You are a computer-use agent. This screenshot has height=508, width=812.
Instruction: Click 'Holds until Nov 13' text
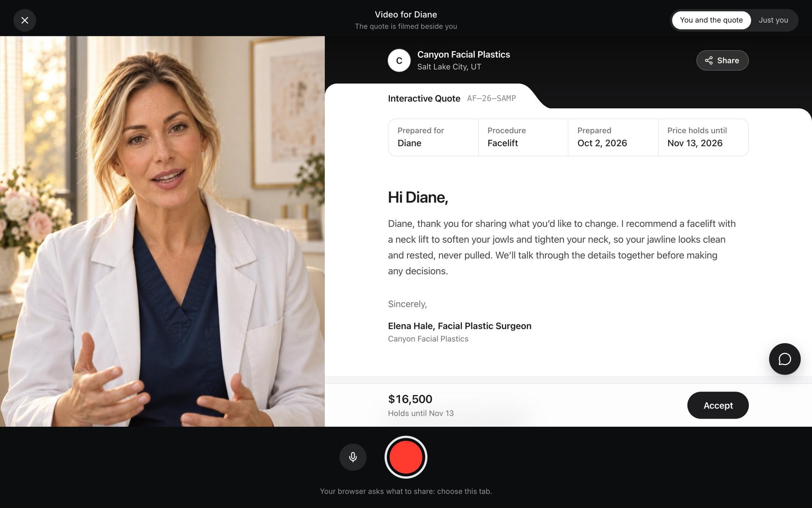[421, 414]
